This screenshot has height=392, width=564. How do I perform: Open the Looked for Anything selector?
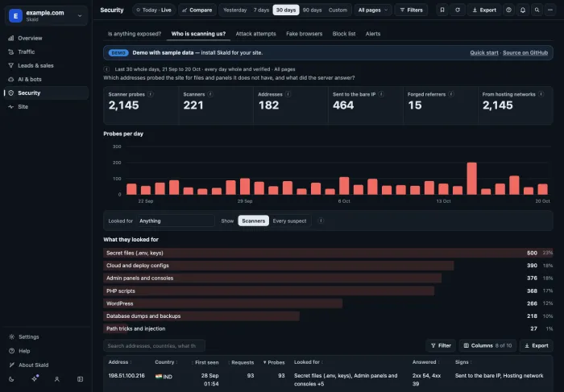point(175,221)
